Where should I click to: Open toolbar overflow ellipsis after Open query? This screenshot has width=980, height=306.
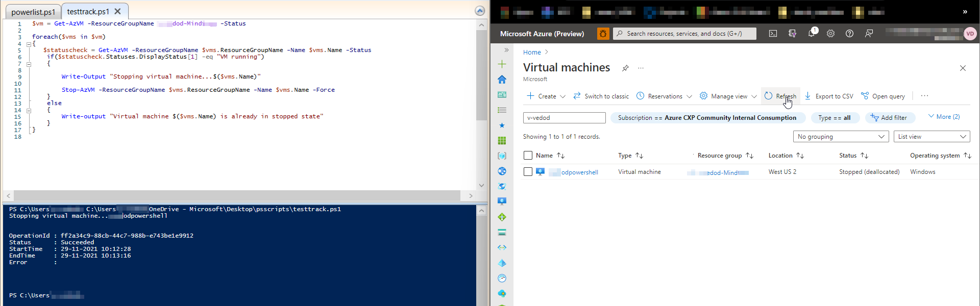coord(924,96)
